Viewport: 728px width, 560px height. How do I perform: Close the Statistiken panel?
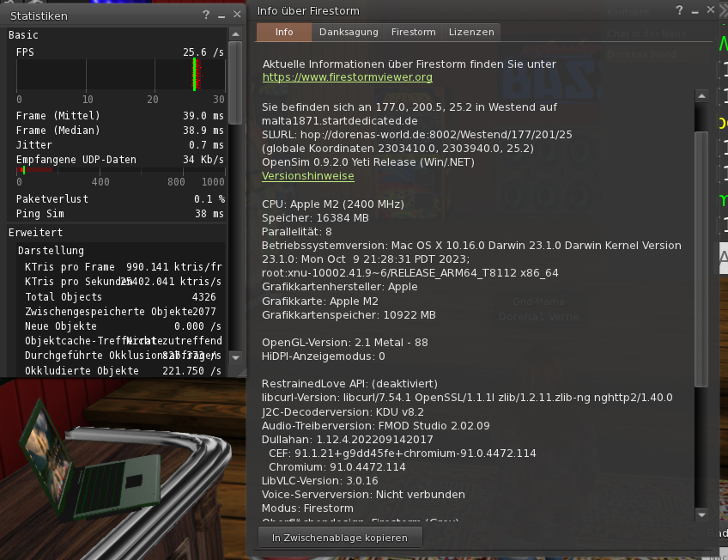235,15
